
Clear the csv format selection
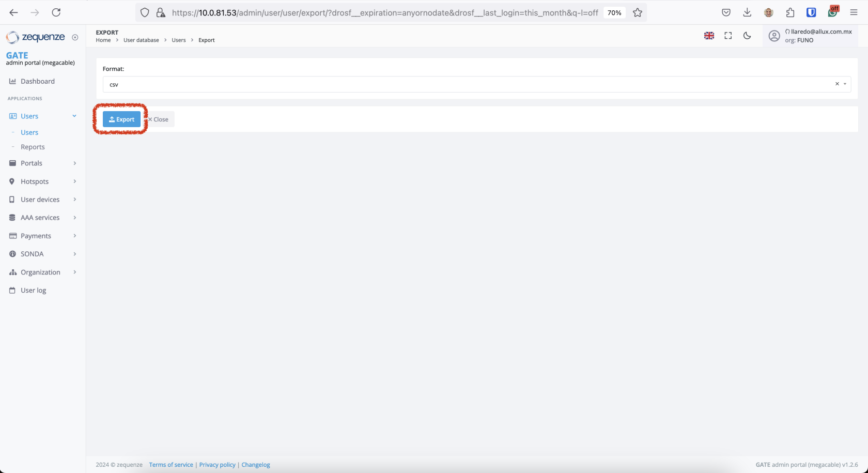point(837,84)
